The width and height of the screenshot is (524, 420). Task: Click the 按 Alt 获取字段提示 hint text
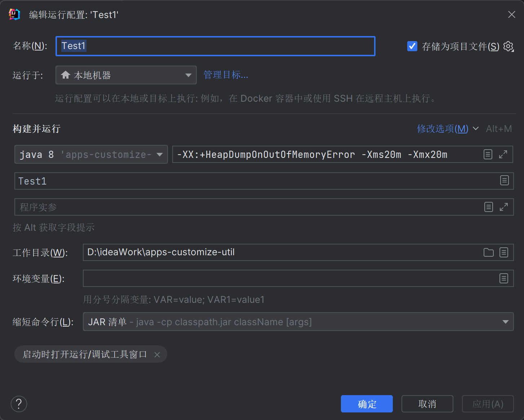(x=54, y=227)
